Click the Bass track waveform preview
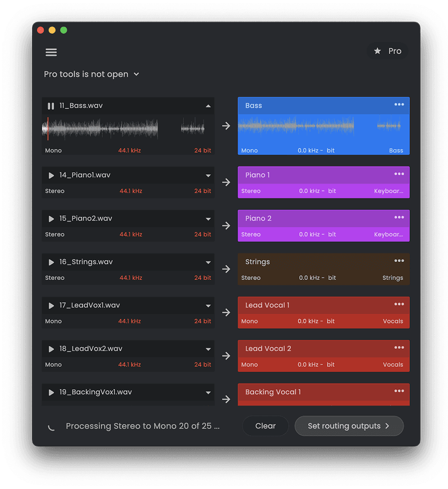The width and height of the screenshot is (448, 489). pyautogui.click(x=324, y=126)
